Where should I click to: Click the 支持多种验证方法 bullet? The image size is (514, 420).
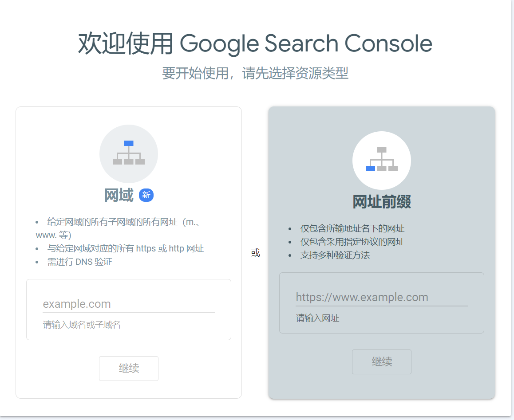pyautogui.click(x=335, y=255)
